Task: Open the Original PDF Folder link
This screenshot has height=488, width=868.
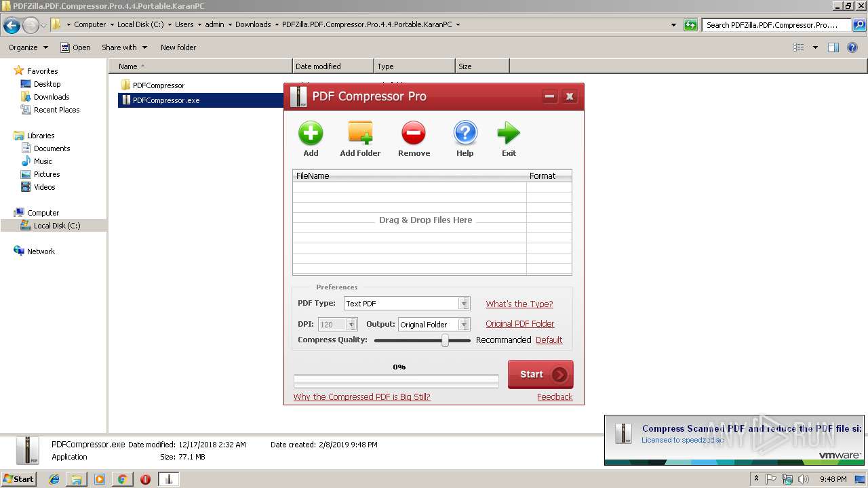Action: pos(520,324)
